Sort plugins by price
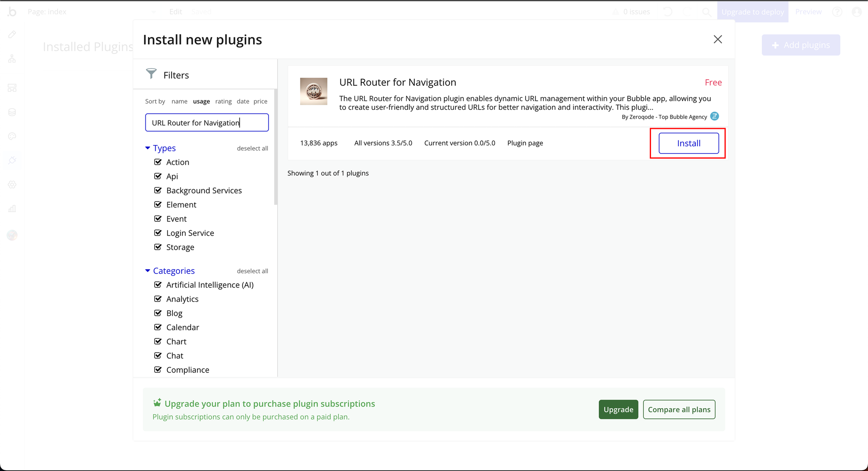This screenshot has height=471, width=868. click(260, 101)
